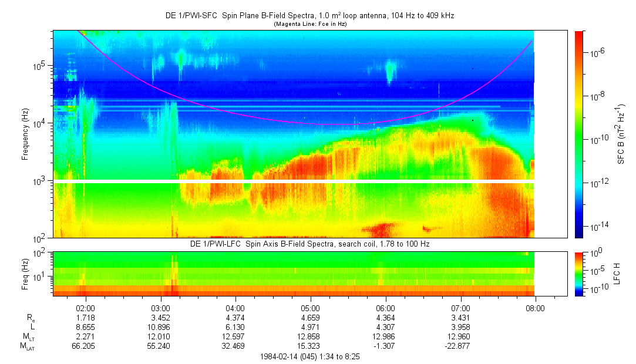
Task: Click the MLT value 12.986 under 06:00
Action: coord(385,337)
